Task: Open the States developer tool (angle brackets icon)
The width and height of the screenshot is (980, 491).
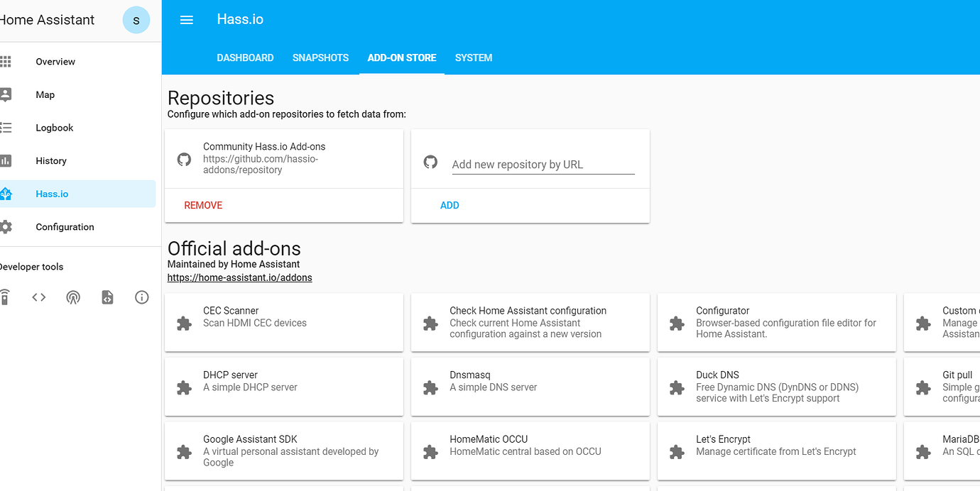Action: [x=39, y=297]
